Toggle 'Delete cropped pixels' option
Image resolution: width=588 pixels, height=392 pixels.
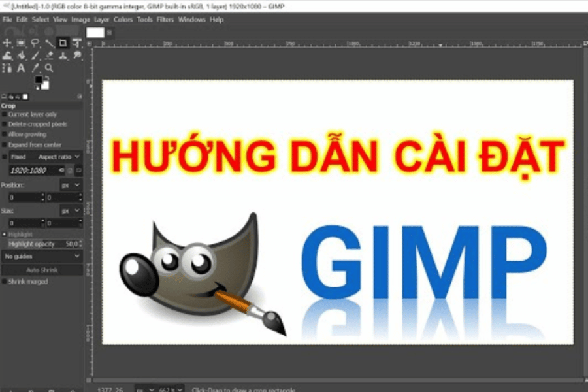(x=5, y=124)
